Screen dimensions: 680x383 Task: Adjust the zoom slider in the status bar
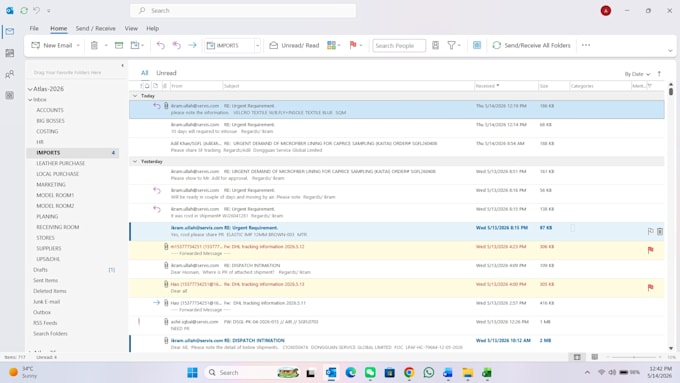[634, 357]
